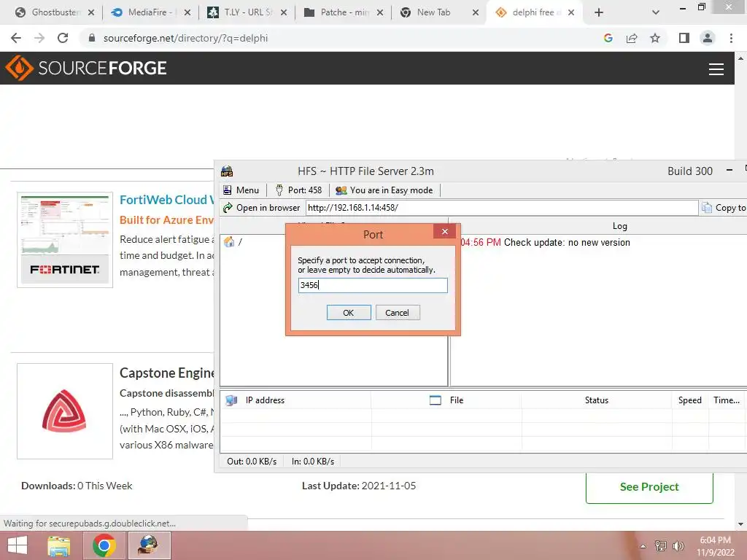Click the share page icon
The width and height of the screenshot is (747, 560).
pos(632,38)
